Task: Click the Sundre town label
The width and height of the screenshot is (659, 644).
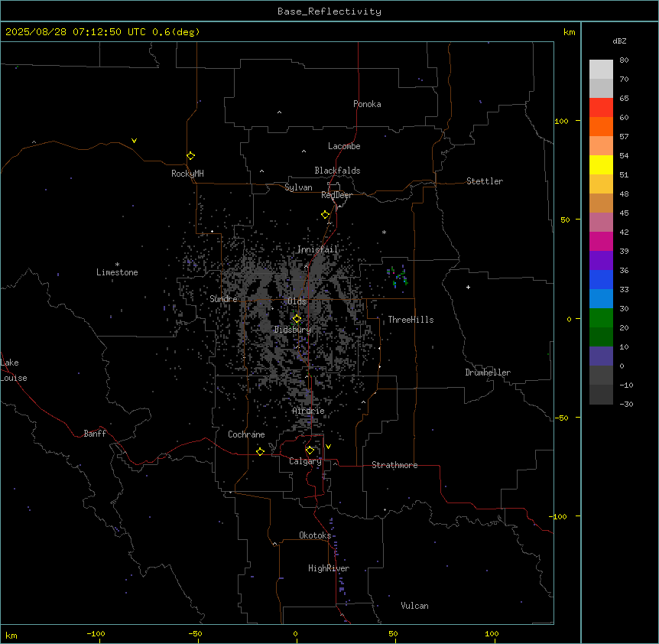Action: tap(223, 299)
